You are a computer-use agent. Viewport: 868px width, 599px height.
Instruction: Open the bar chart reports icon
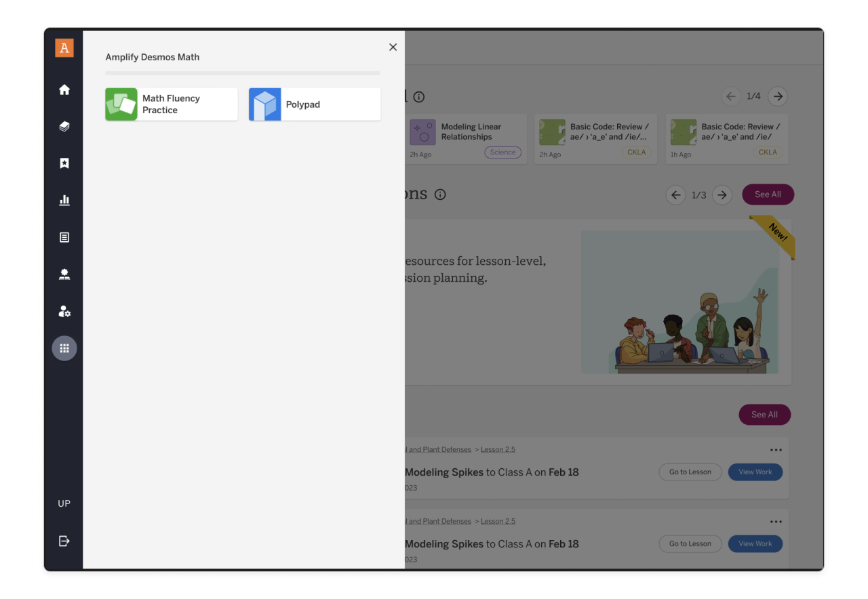point(64,201)
